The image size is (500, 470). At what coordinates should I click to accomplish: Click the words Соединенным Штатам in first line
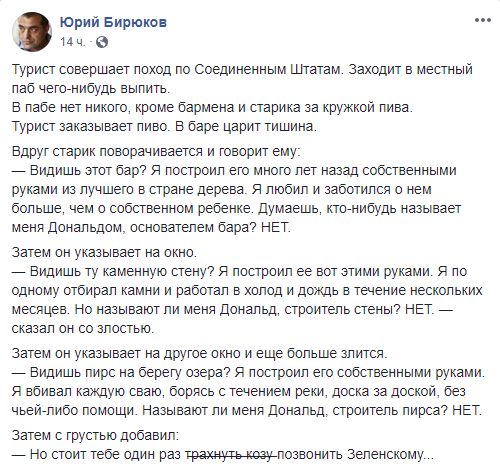[269, 69]
